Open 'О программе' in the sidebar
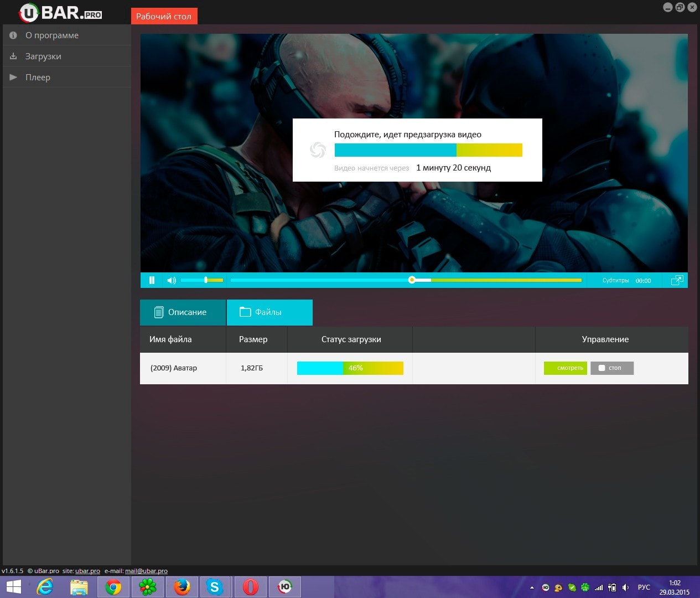700x598 pixels. [67, 35]
